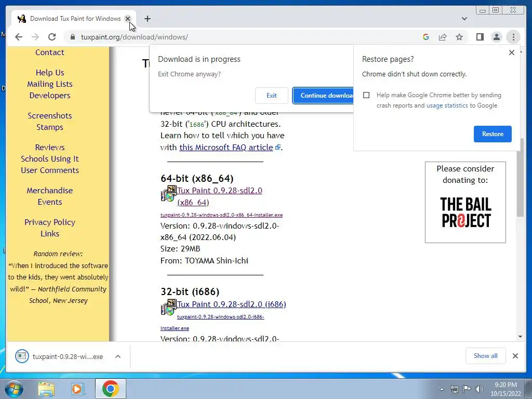Open the Contact sidebar link
This screenshot has width=532, height=399.
point(49,52)
